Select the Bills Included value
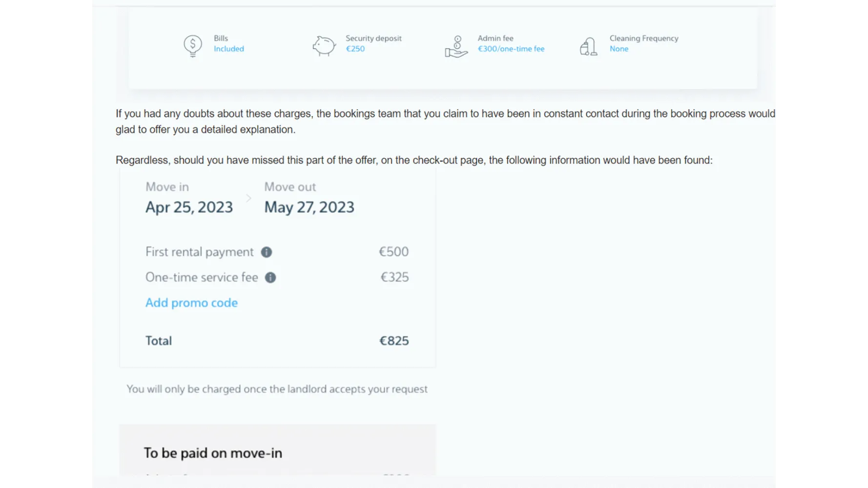Screen dimensions: 868x488 point(228,49)
